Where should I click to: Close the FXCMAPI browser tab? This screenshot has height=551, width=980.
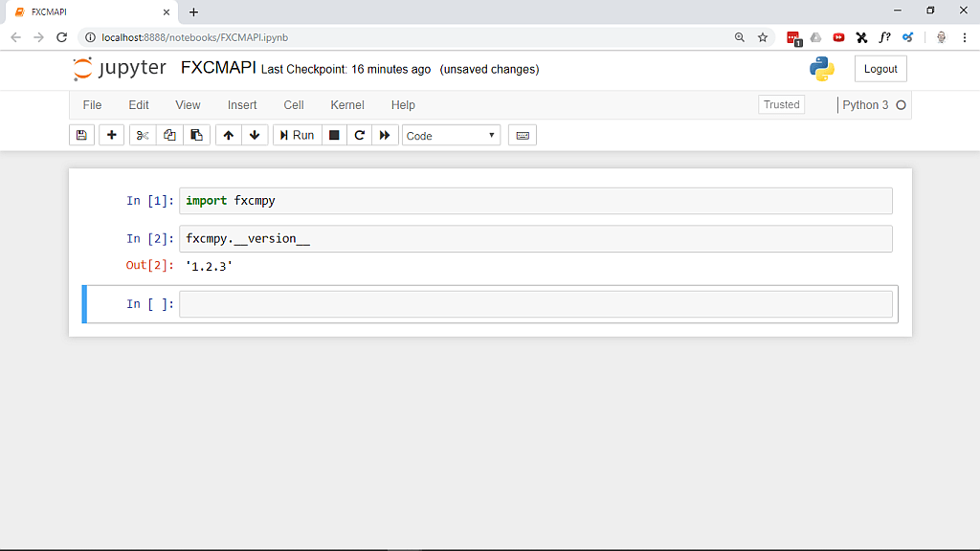point(167,11)
